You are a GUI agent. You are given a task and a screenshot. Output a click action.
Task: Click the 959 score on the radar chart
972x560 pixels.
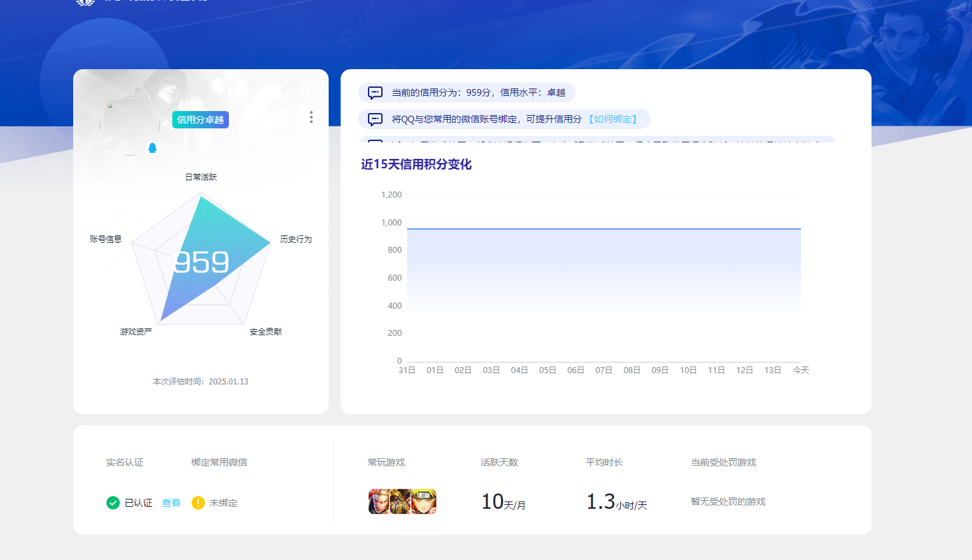pyautogui.click(x=202, y=262)
